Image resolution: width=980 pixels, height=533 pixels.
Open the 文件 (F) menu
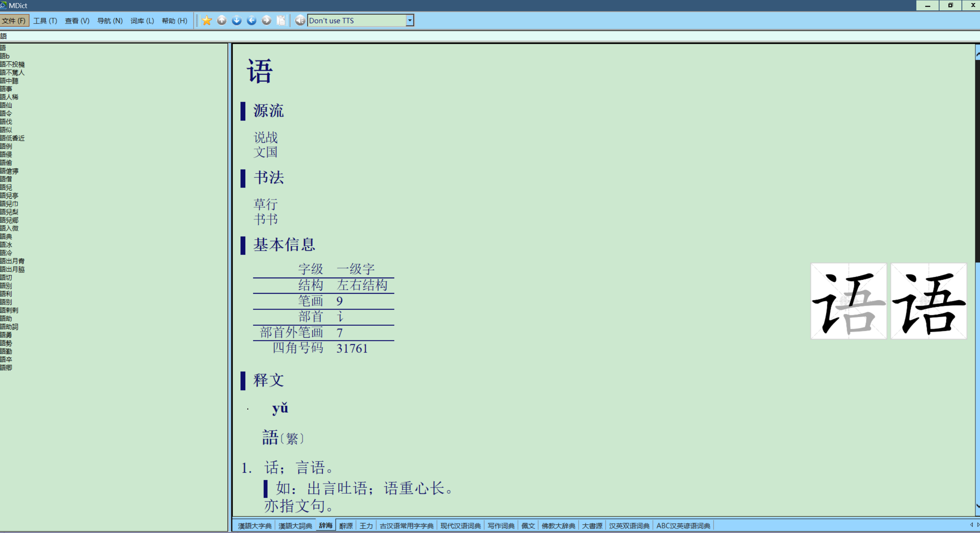[x=14, y=21]
